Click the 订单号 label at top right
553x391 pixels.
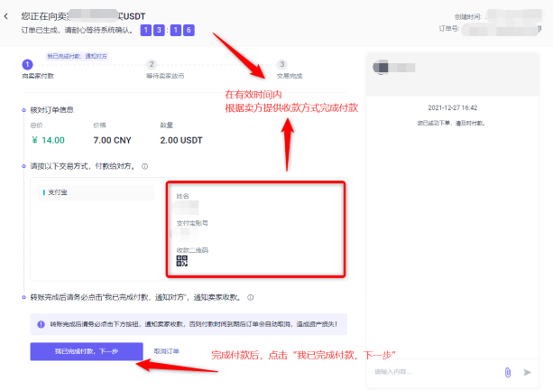coord(449,29)
